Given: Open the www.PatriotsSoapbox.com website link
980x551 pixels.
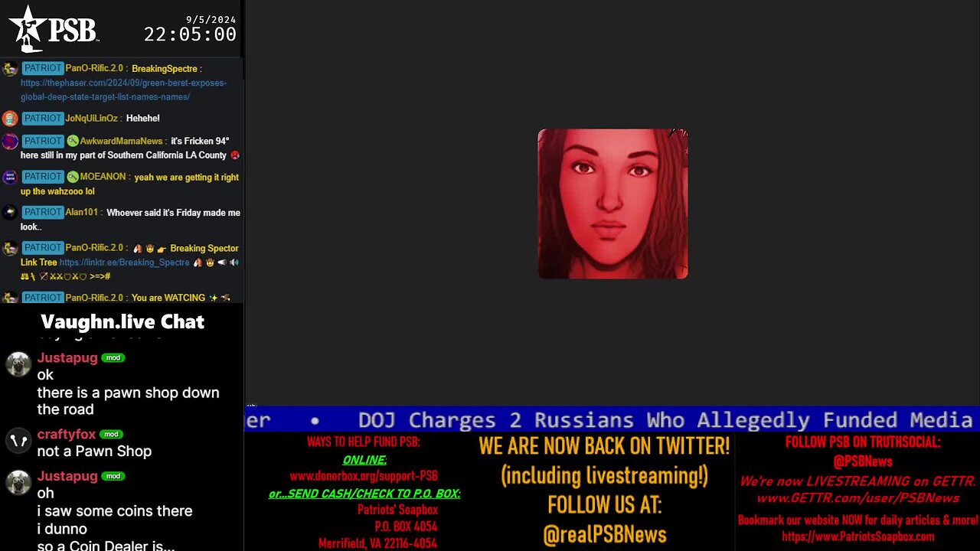Looking at the screenshot, I should point(858,536).
